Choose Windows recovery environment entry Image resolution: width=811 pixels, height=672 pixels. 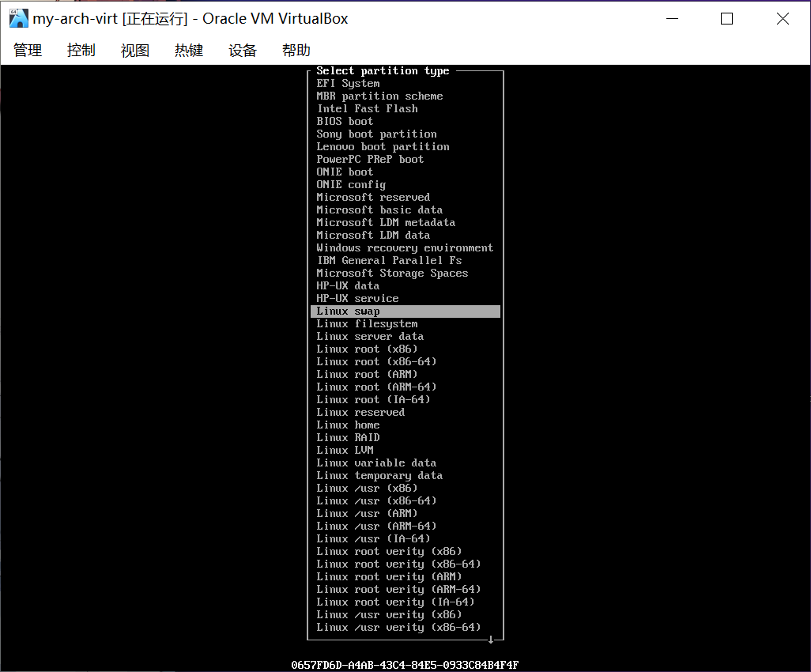(405, 247)
